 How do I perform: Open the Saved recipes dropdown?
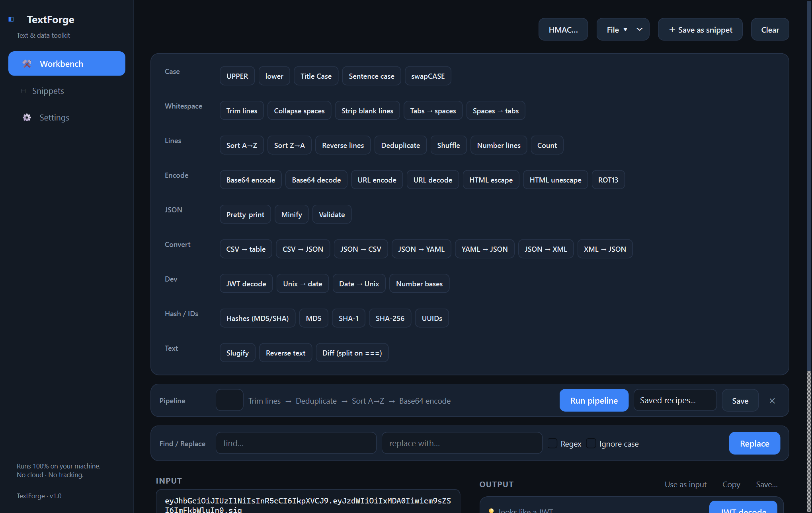click(x=675, y=400)
